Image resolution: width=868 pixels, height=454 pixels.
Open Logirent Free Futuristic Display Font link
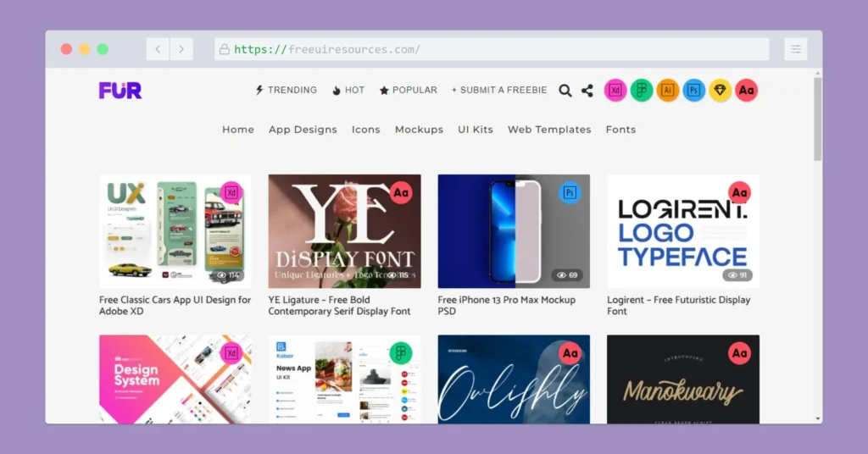(x=678, y=305)
